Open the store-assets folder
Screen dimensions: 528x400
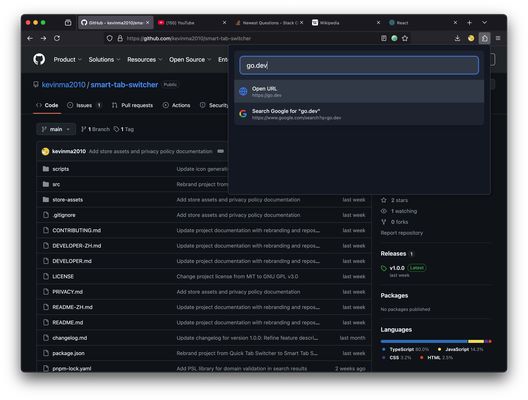coord(68,200)
